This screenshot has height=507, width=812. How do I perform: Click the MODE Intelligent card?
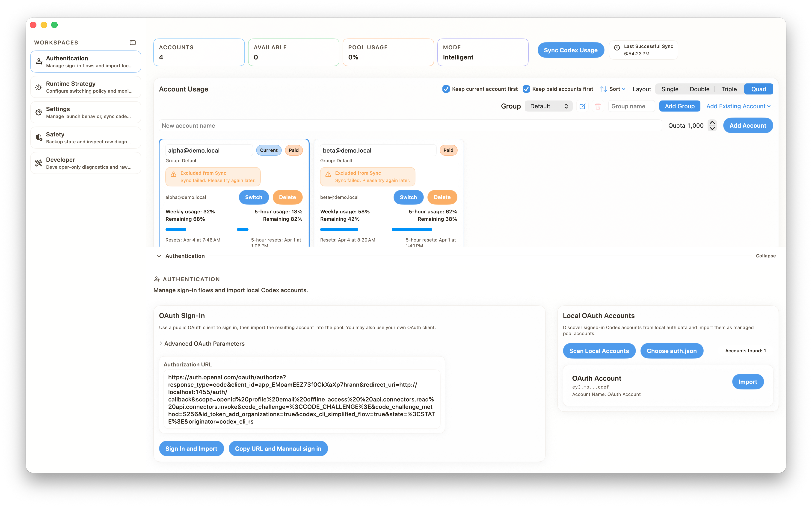pyautogui.click(x=483, y=52)
